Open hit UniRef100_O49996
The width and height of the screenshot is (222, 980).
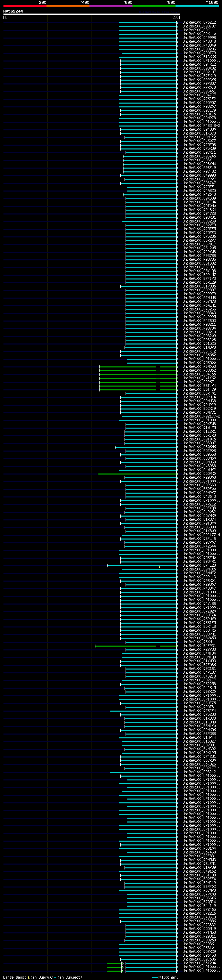[199, 38]
